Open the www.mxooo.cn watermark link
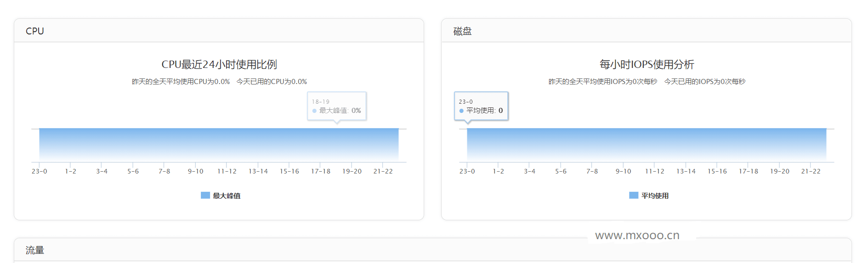Screen dimensions: 868x263 click(x=637, y=235)
